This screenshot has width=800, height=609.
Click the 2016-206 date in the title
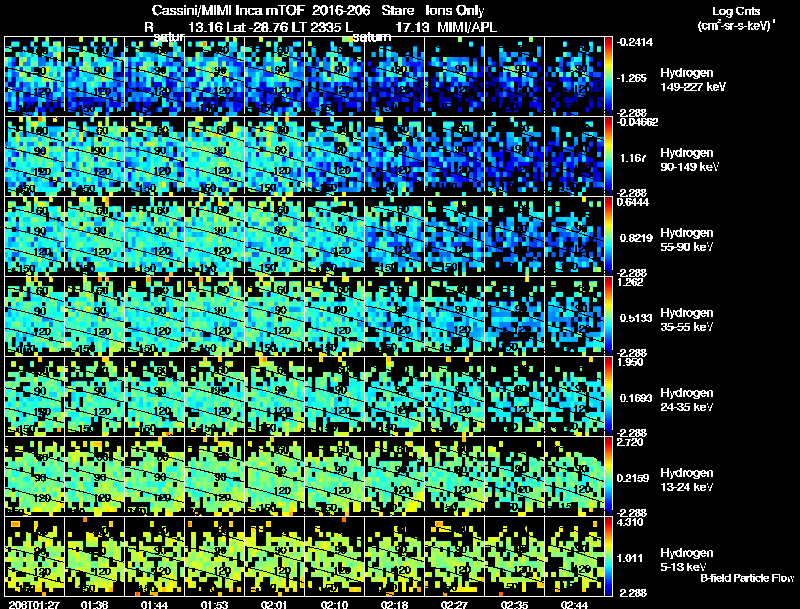coord(340,10)
